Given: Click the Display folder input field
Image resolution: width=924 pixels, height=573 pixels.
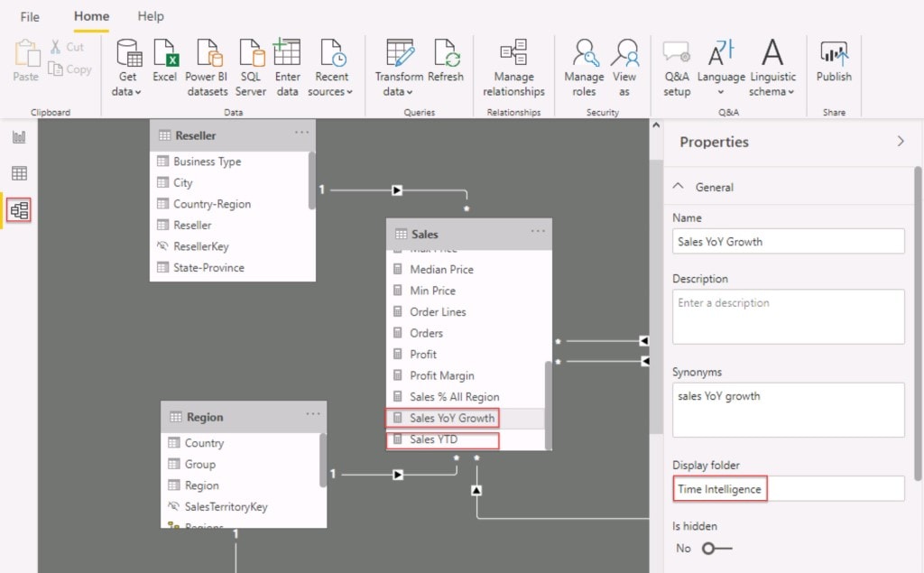Looking at the screenshot, I should coord(788,489).
